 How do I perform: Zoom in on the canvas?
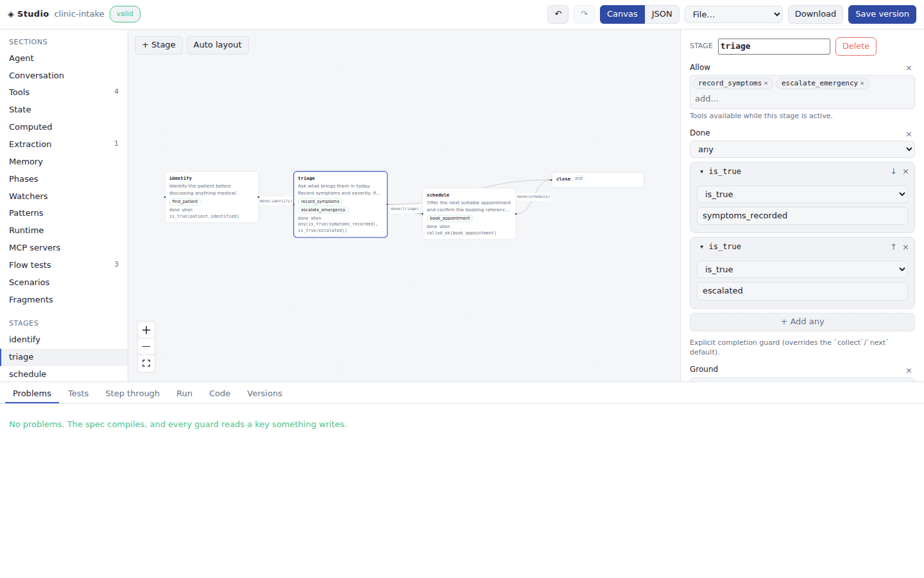[x=146, y=330]
